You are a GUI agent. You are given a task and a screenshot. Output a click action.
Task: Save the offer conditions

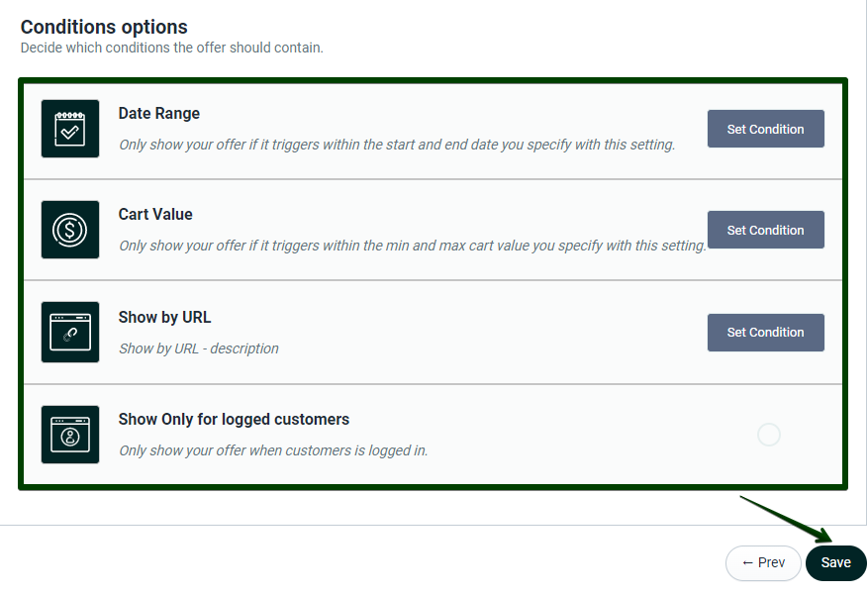click(835, 562)
